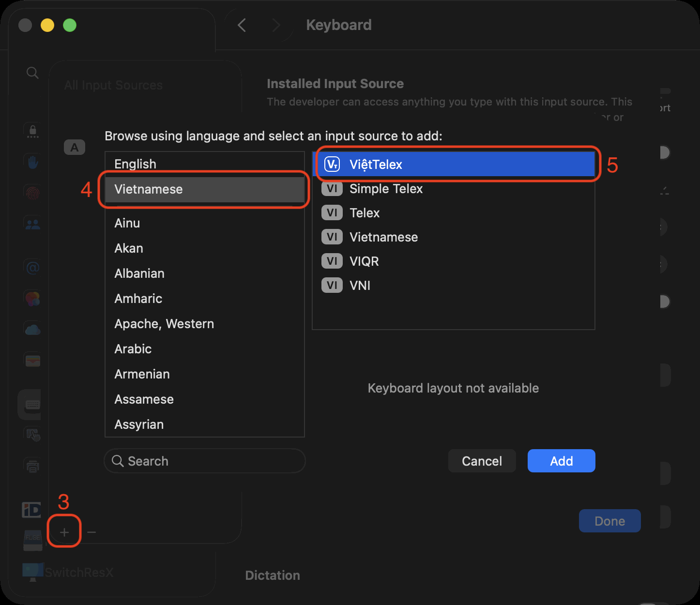Open Privacy hand icon in sidebar
Image resolution: width=700 pixels, height=605 pixels.
pyautogui.click(x=33, y=162)
